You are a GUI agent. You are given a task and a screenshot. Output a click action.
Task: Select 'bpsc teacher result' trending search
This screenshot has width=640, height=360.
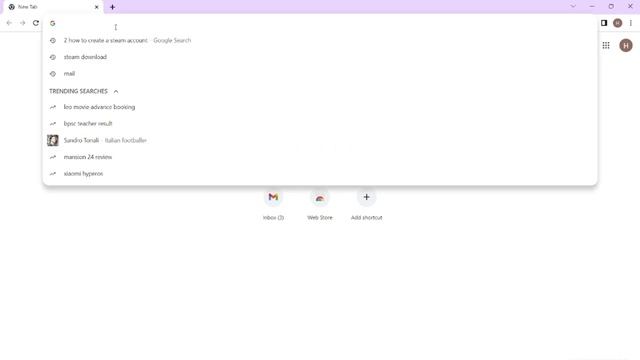point(320,124)
